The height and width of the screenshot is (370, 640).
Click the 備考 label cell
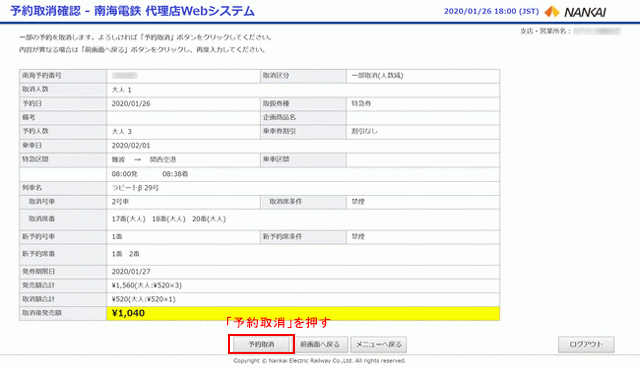(63, 117)
